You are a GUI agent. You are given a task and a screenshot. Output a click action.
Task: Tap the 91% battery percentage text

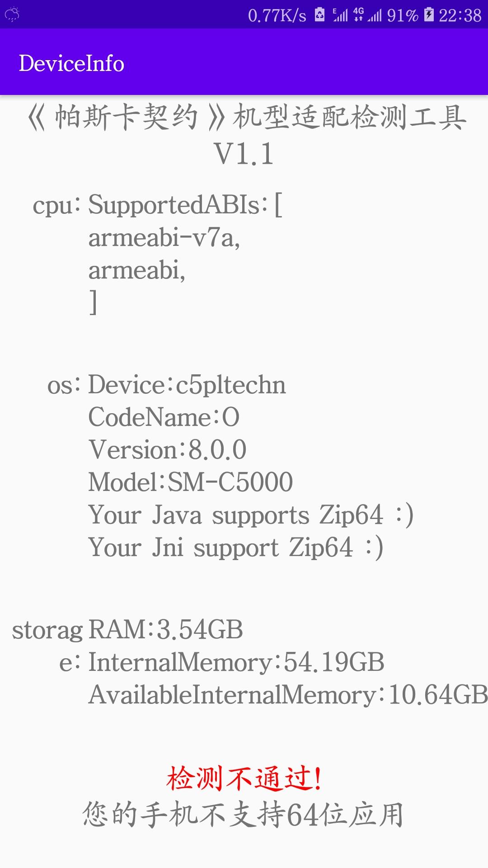point(403,15)
